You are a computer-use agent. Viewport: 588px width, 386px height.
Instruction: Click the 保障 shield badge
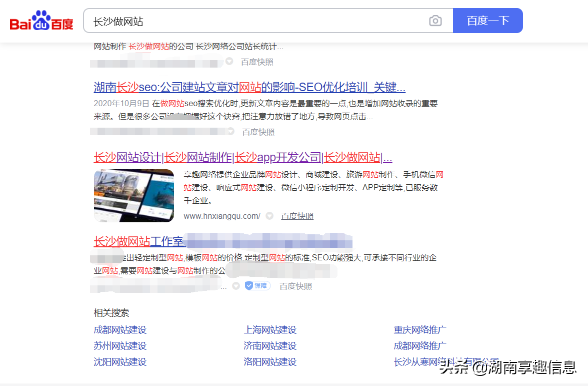click(x=257, y=286)
